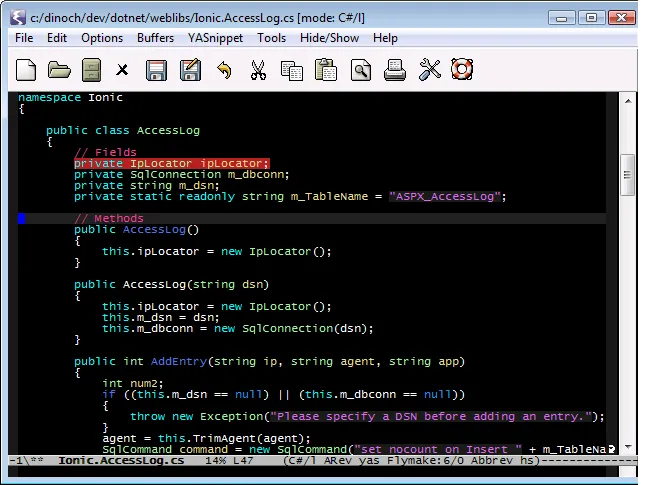Image resolution: width=646 pixels, height=485 pixels.
Task: Open Preferences with the tools icon
Action: 429,70
